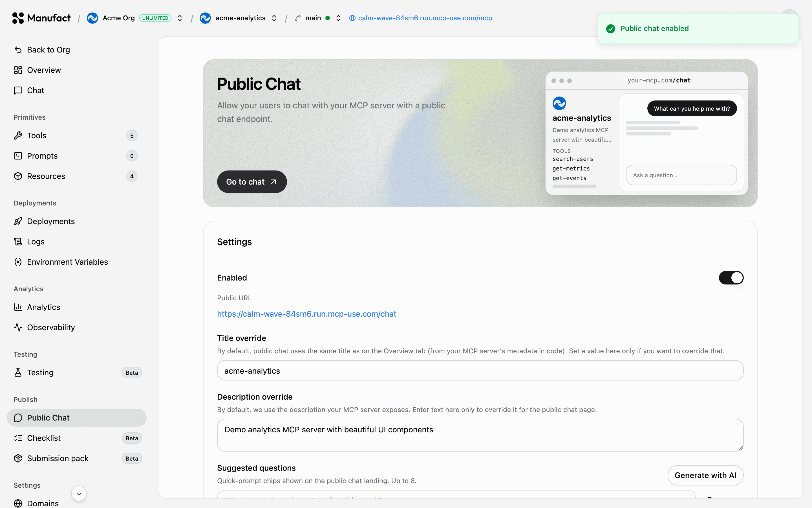Click the Acme Org avatar icon

pyautogui.click(x=92, y=18)
